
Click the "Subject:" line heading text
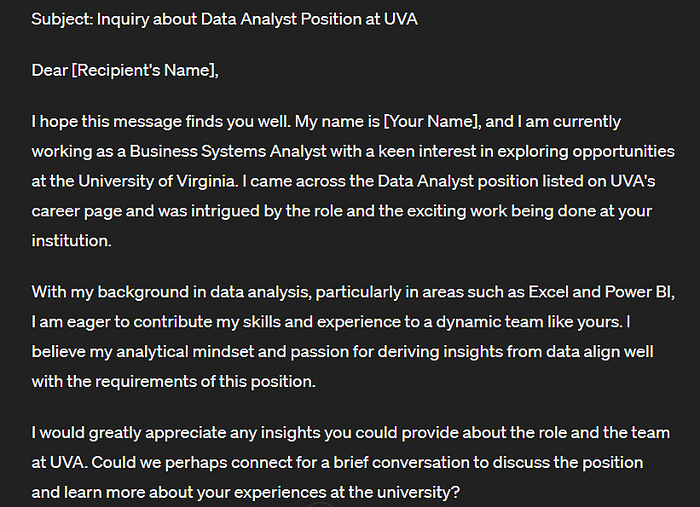point(62,19)
